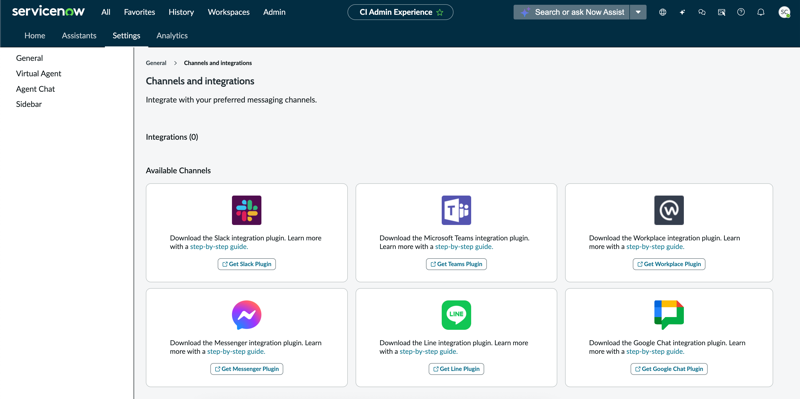Select Agent Chat in the sidebar
800x399 pixels.
(x=35, y=89)
